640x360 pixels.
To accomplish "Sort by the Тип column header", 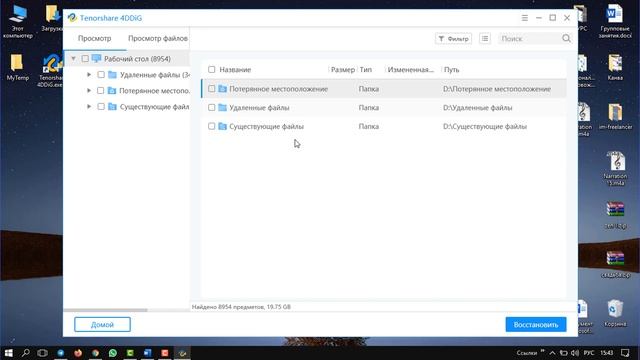I will tap(366, 70).
